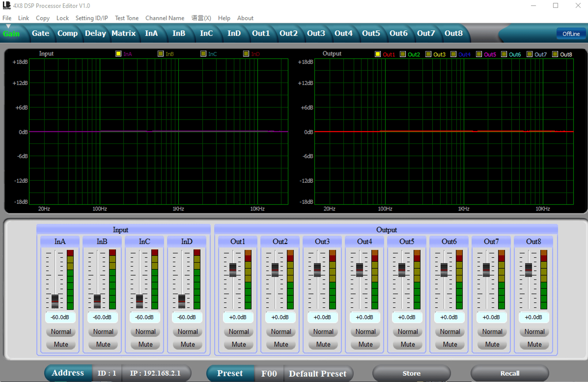The image size is (588, 382).
Task: Toggle the InA curve checkbox
Action: (x=118, y=54)
